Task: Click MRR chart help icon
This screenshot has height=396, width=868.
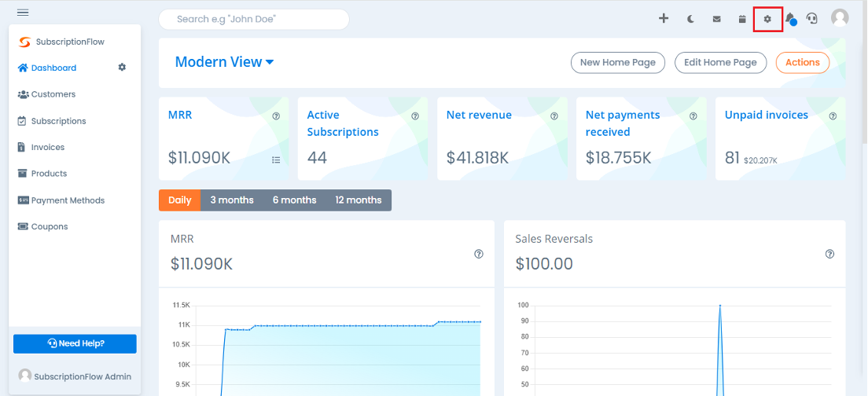Action: click(x=479, y=254)
